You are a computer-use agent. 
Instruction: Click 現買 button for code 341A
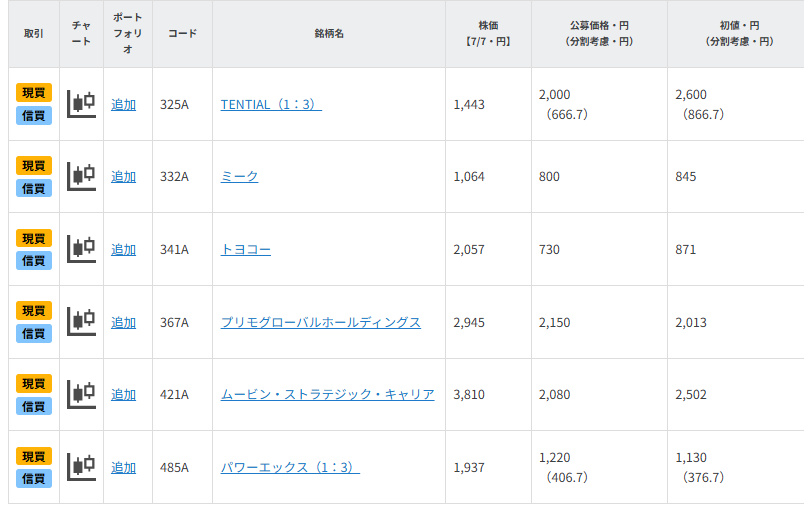click(x=34, y=239)
